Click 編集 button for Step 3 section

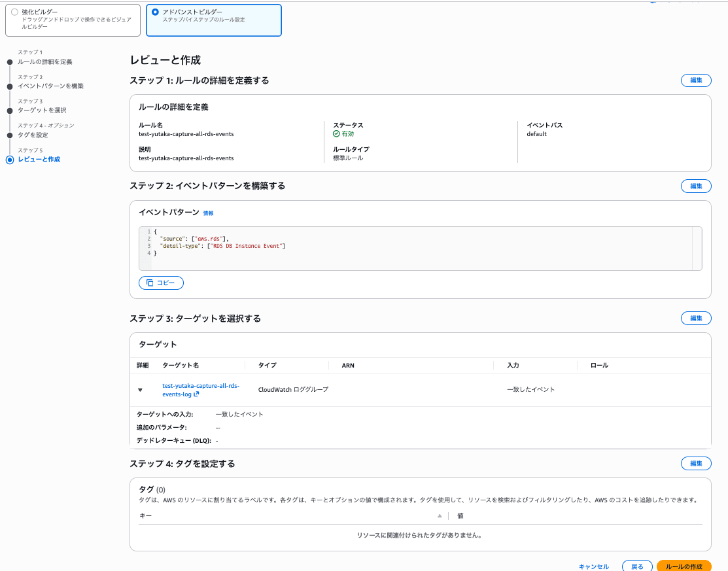pyautogui.click(x=695, y=318)
